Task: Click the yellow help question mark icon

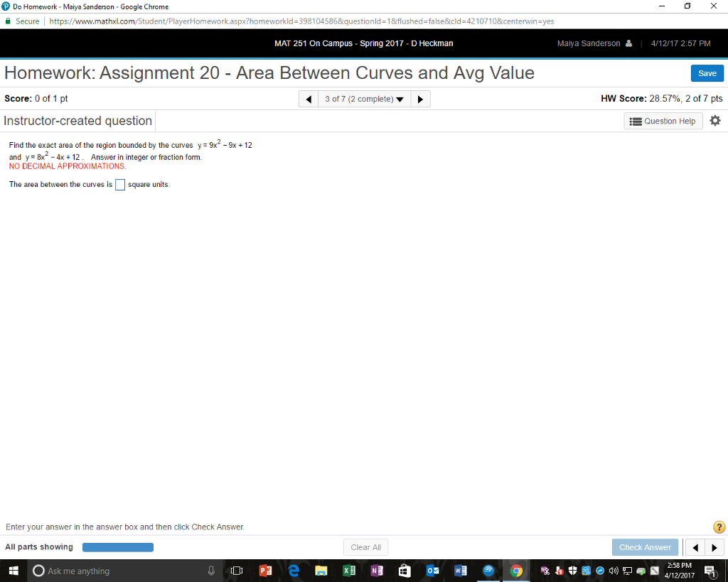Action: pyautogui.click(x=718, y=527)
